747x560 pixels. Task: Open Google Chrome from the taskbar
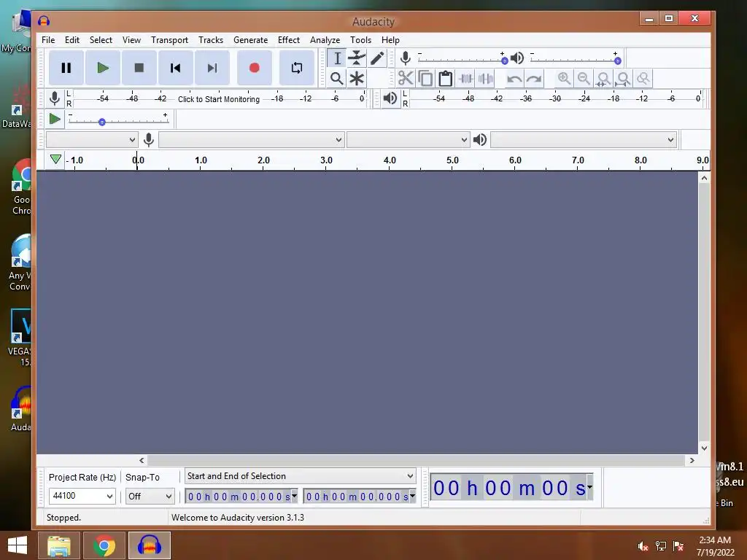[104, 545]
